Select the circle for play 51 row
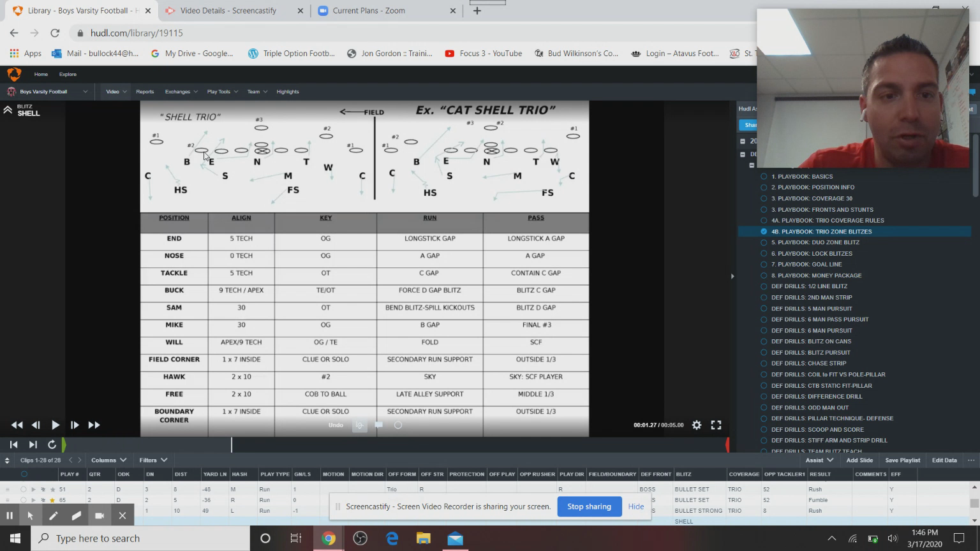 (24, 489)
